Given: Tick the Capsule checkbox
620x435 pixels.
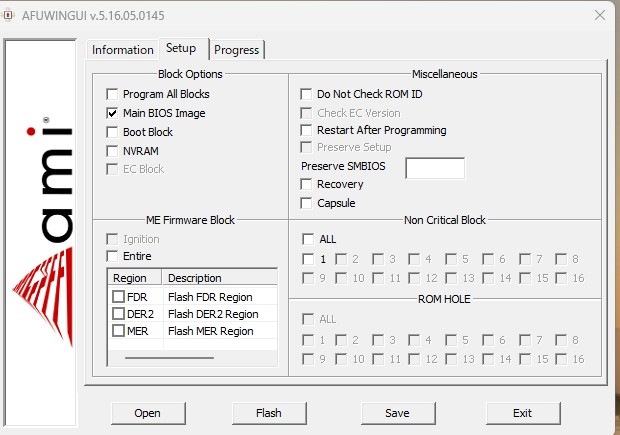Looking at the screenshot, I should (x=307, y=203).
